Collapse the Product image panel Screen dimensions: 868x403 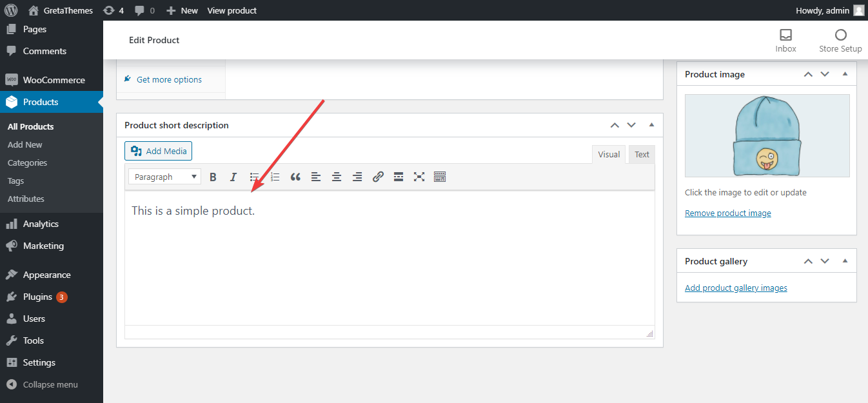[x=845, y=74]
